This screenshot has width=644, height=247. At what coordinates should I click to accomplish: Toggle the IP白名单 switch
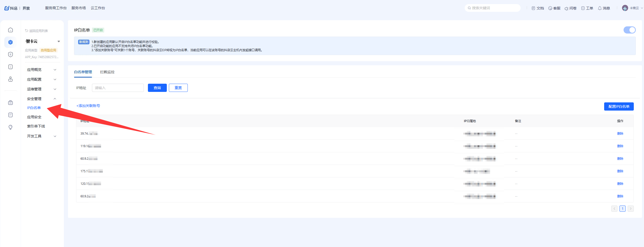point(629,30)
